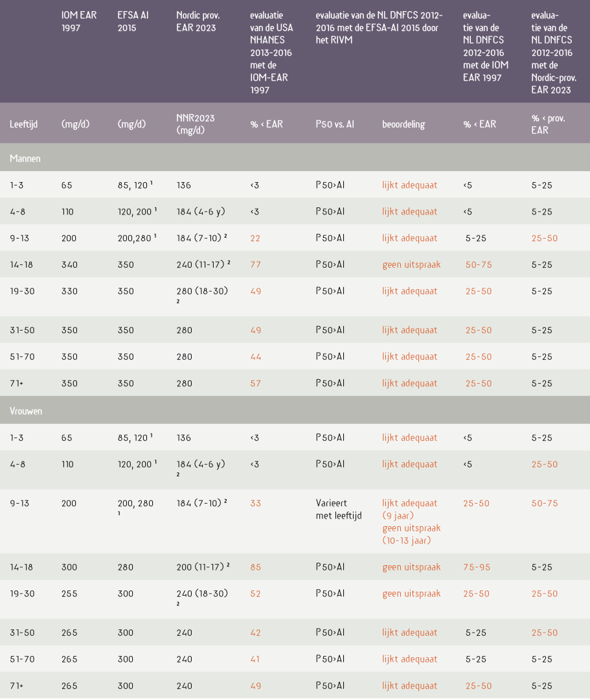Click the Mannen section row
This screenshot has height=700, width=590.
click(x=25, y=158)
